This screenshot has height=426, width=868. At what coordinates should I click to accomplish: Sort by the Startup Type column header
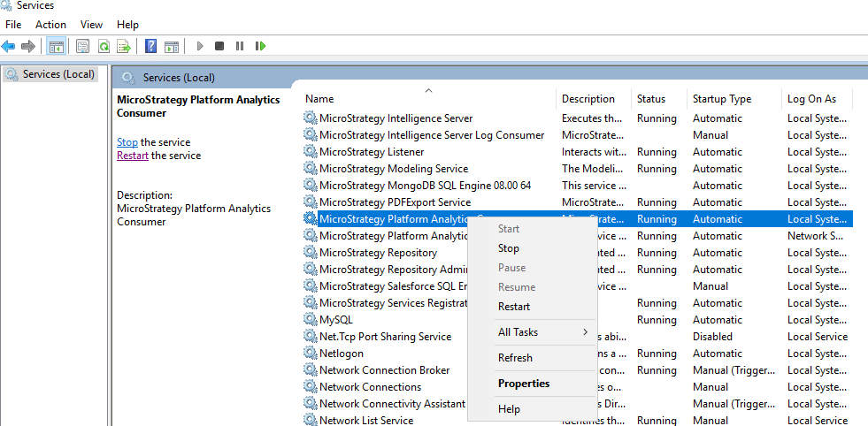coord(734,98)
